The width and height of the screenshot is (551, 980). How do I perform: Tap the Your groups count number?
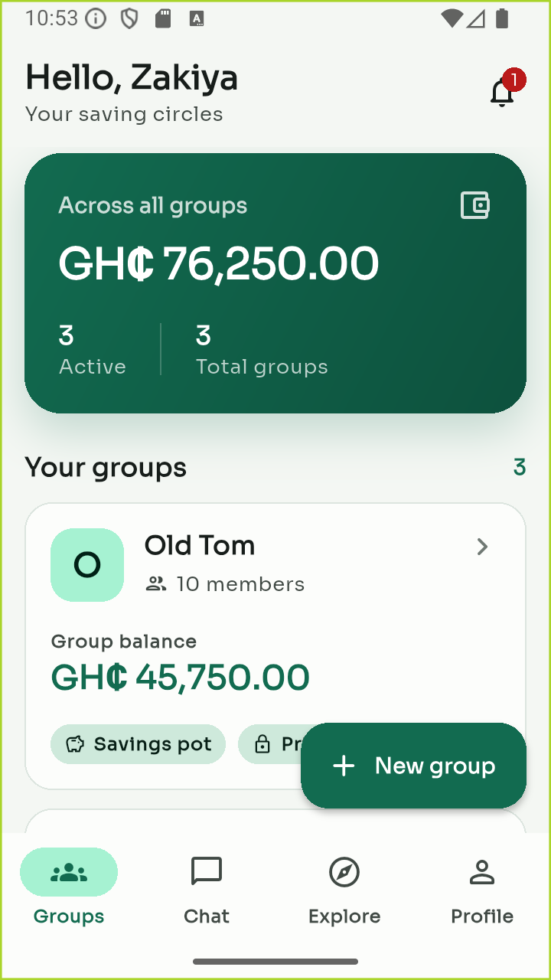520,467
